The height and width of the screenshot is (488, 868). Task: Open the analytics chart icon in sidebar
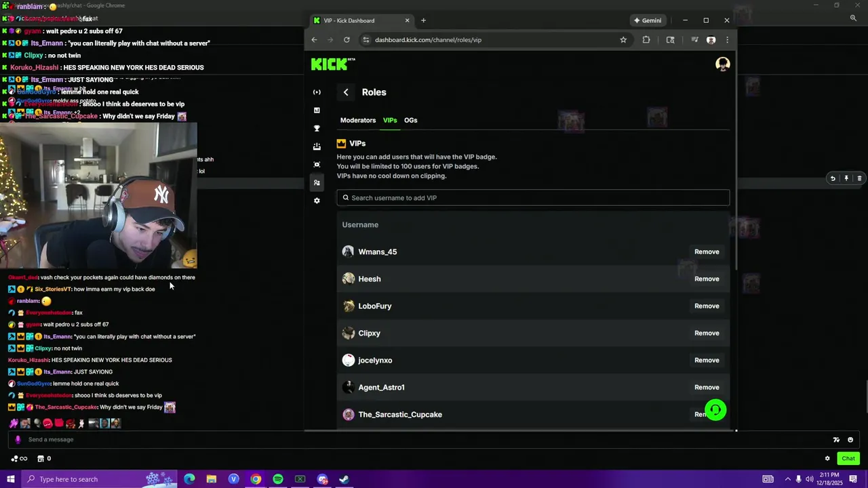coord(317,110)
